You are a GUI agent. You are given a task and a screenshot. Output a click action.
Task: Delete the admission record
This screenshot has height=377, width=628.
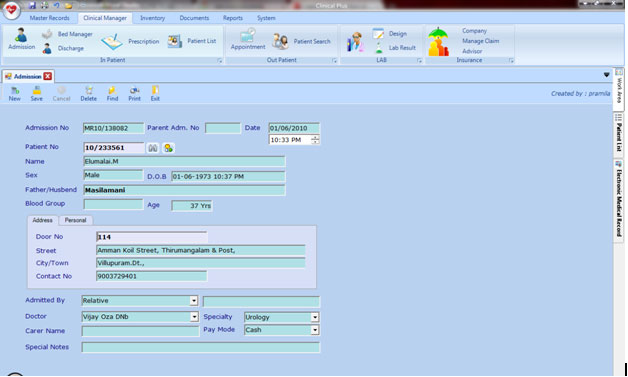89,94
